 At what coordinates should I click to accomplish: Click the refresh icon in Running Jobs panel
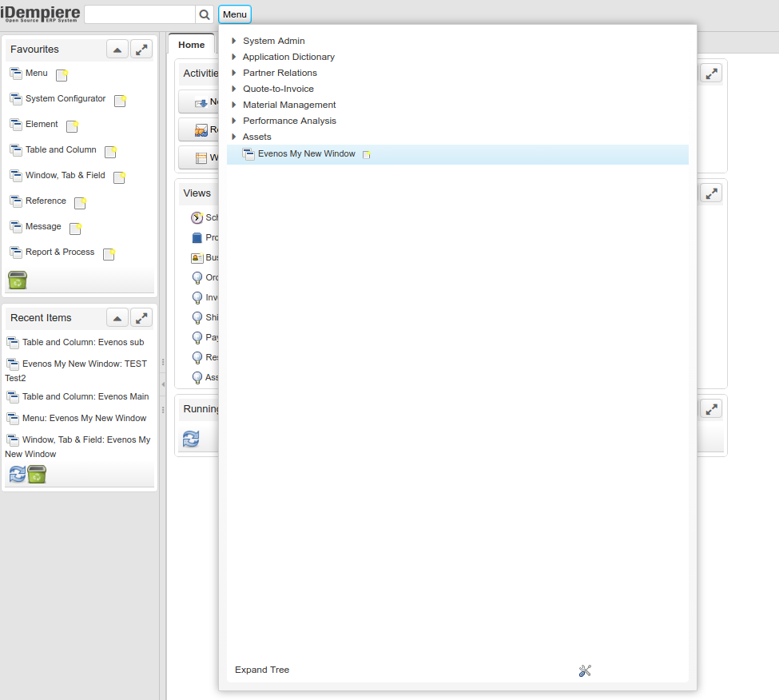[191, 439]
